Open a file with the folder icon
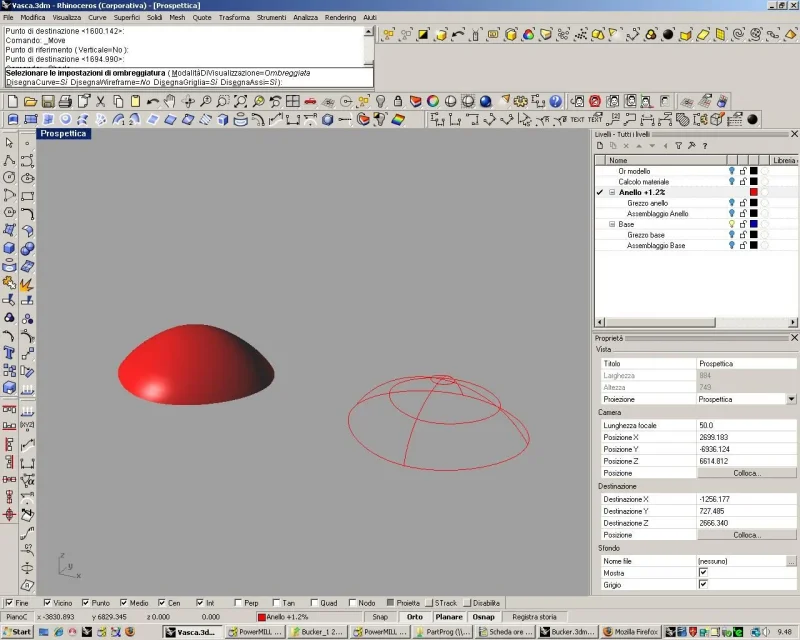 [30, 101]
